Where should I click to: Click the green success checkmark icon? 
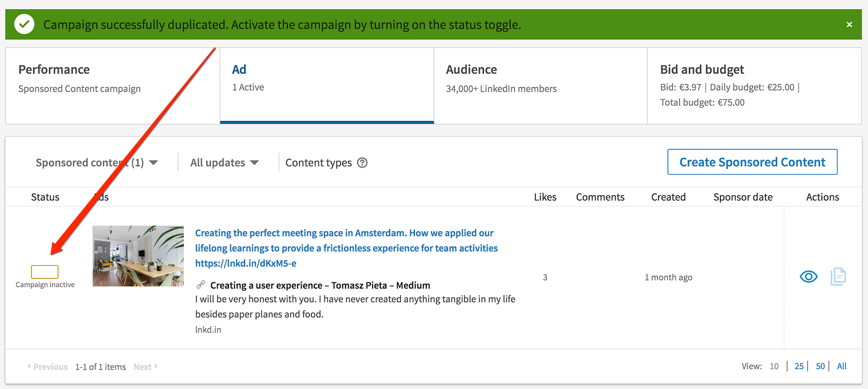pyautogui.click(x=24, y=24)
